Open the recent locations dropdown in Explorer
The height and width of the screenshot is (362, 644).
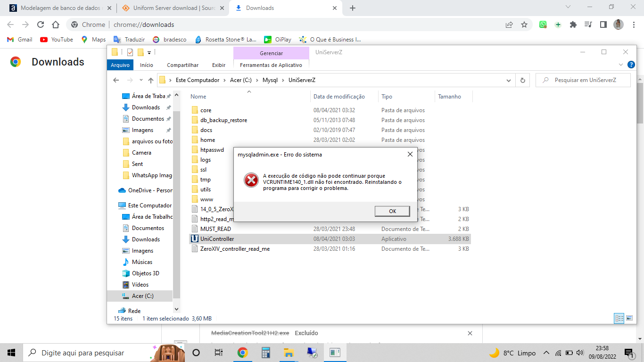pyautogui.click(x=141, y=80)
